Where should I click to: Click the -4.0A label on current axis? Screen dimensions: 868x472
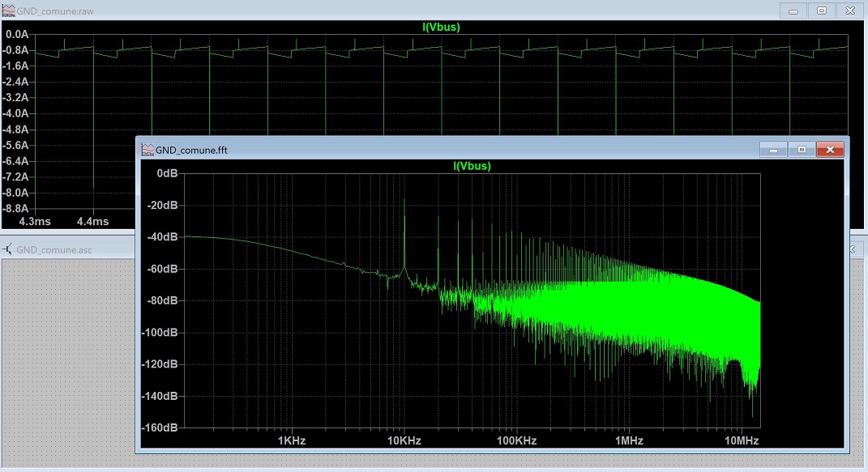pyautogui.click(x=17, y=113)
